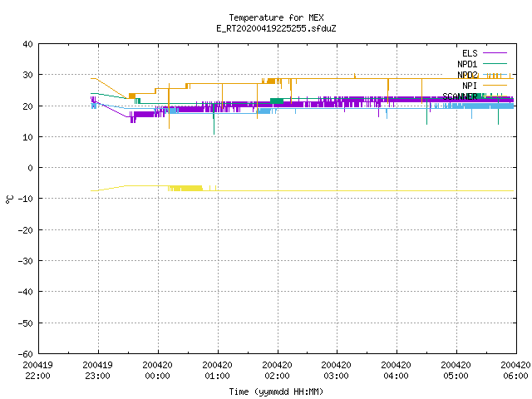Click the green NPD1 legend line sample
This screenshot has height=399, width=532.
[495, 63]
